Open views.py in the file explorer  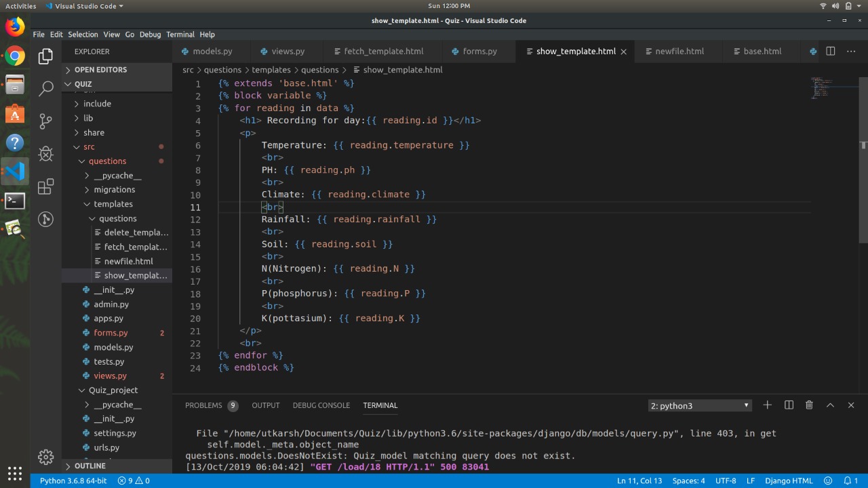pos(110,375)
